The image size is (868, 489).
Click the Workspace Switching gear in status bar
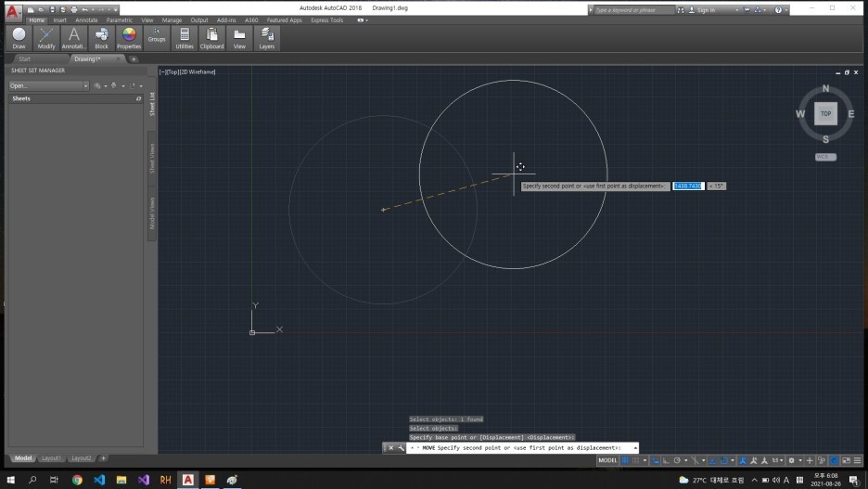point(792,460)
